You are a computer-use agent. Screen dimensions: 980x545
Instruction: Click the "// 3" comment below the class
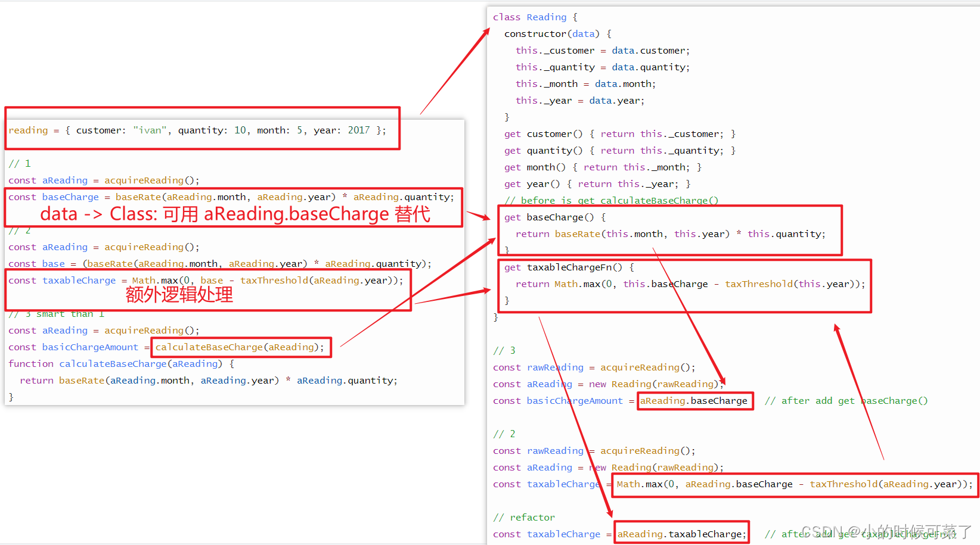[x=504, y=350]
